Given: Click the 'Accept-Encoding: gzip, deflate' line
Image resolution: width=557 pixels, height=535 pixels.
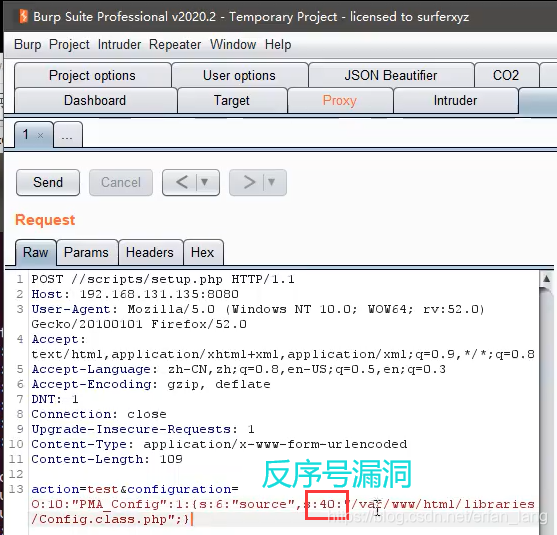Looking at the screenshot, I should coord(151,384).
